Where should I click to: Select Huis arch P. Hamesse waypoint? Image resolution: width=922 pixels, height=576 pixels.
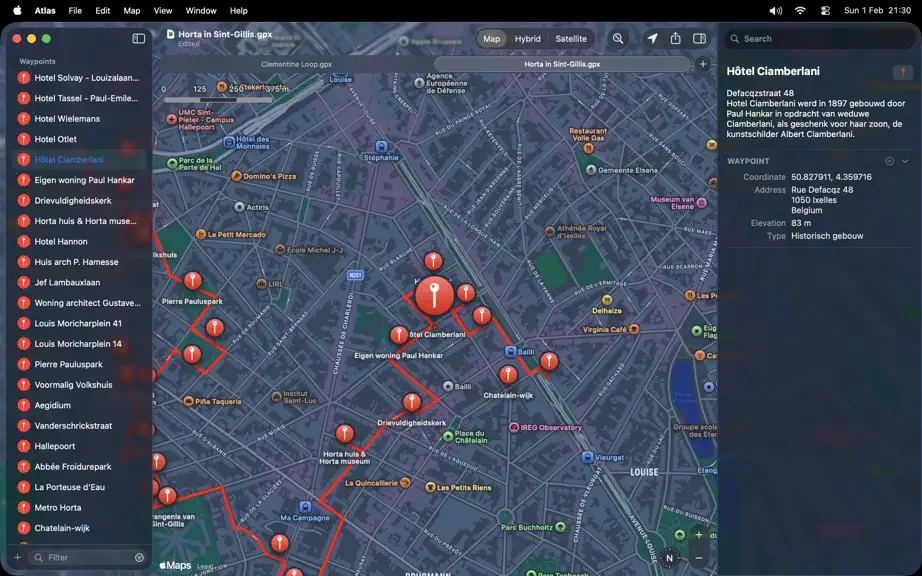79,262
